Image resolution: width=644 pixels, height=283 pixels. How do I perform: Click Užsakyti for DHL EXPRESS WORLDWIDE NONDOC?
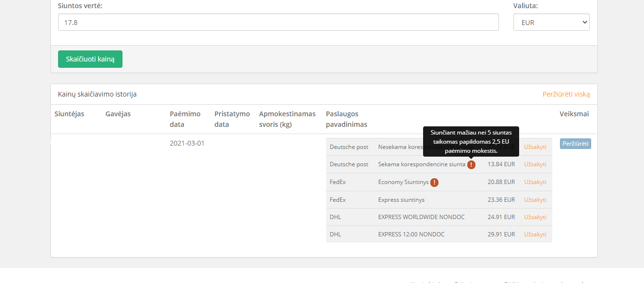click(535, 217)
